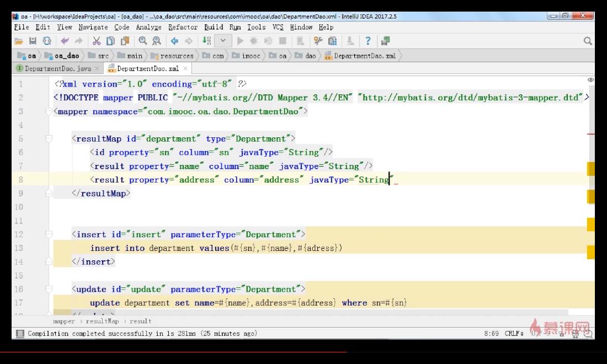Click the Help question mark icon

[x=368, y=41]
